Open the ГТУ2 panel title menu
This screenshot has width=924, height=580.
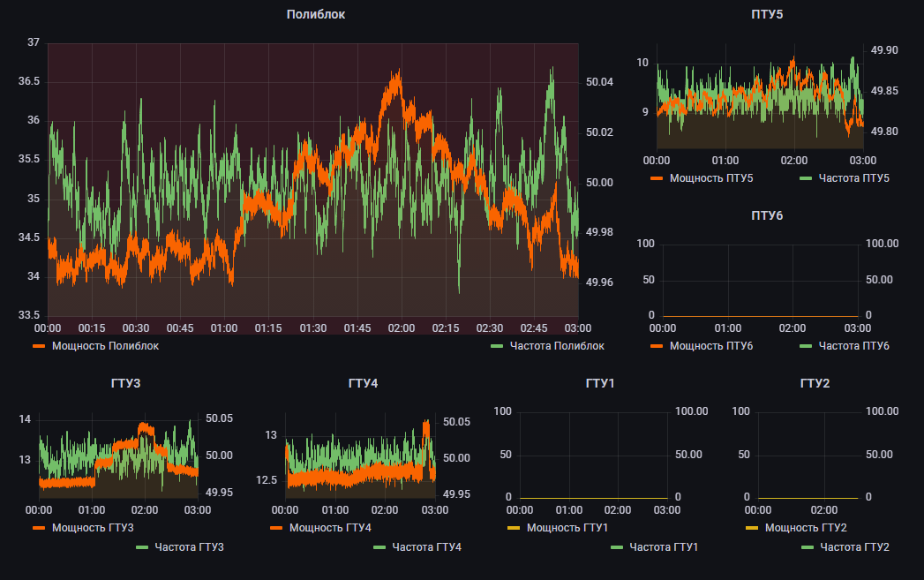(814, 383)
